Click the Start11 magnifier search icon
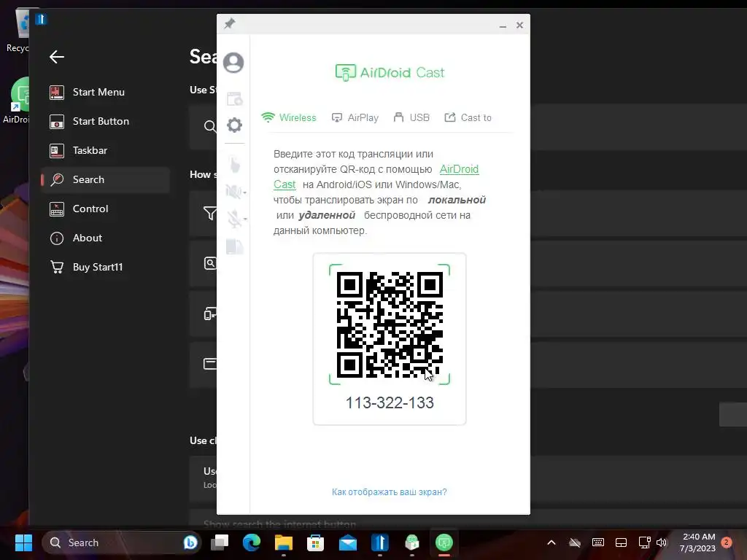The height and width of the screenshot is (560, 747). coord(210,126)
